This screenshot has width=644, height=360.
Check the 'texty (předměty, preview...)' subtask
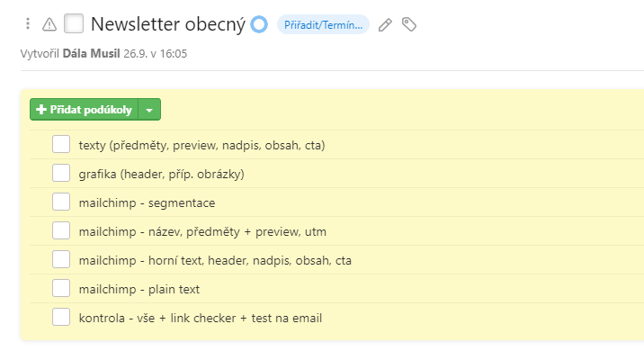[x=61, y=145]
